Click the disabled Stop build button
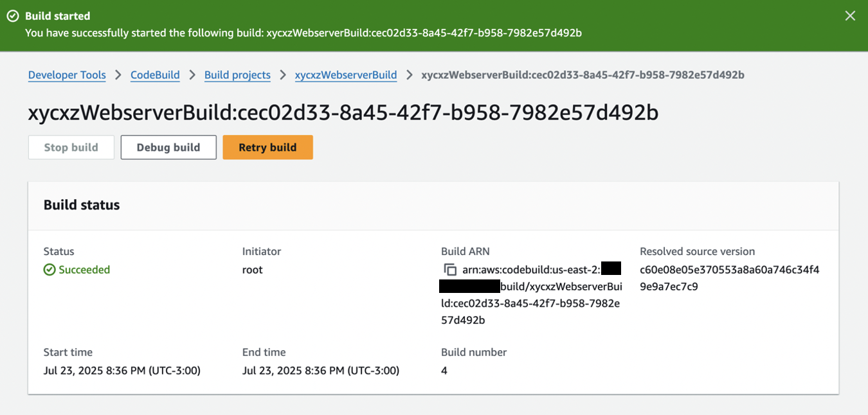The width and height of the screenshot is (868, 415). (71, 147)
